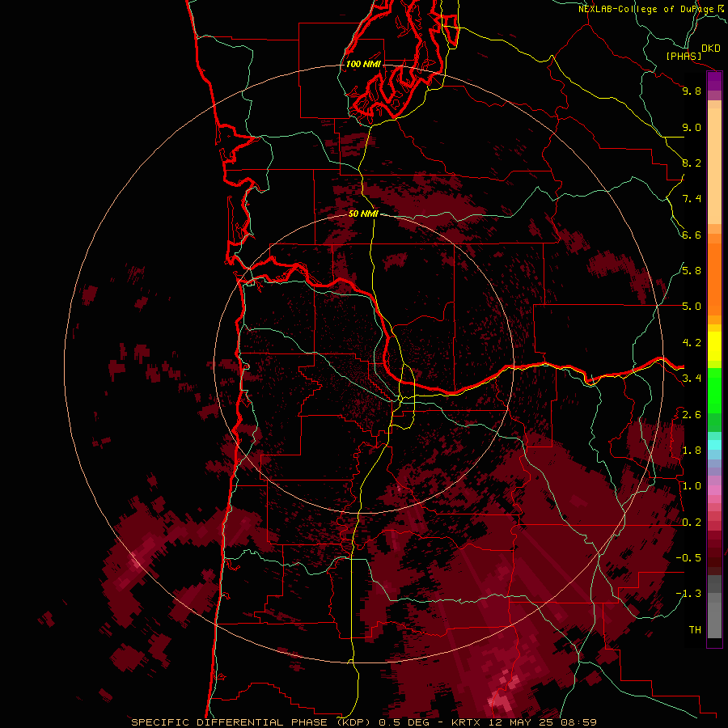
Task: Click the bright green segment of the color bar
Action: tap(714, 392)
